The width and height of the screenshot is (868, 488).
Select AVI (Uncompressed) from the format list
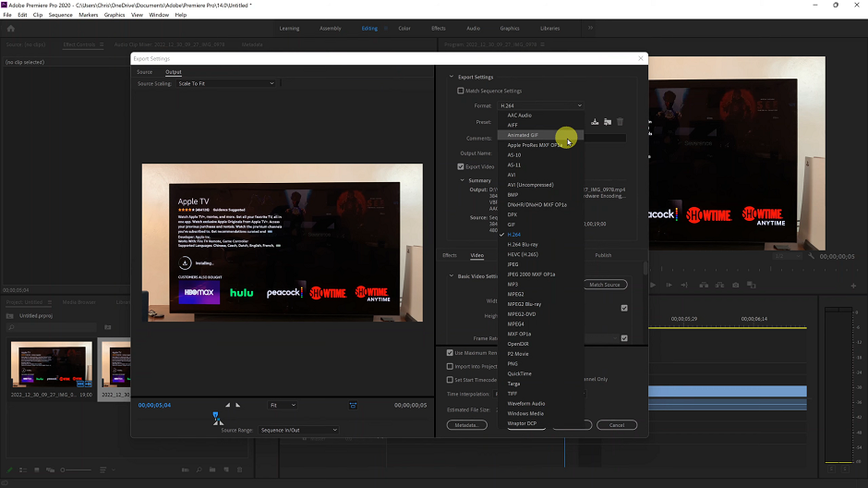pos(540,185)
